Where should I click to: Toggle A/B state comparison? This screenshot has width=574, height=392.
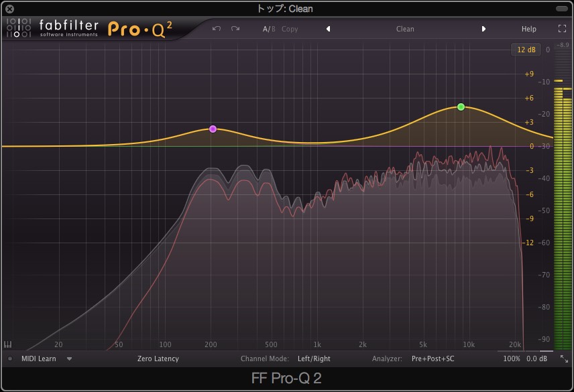(x=269, y=29)
